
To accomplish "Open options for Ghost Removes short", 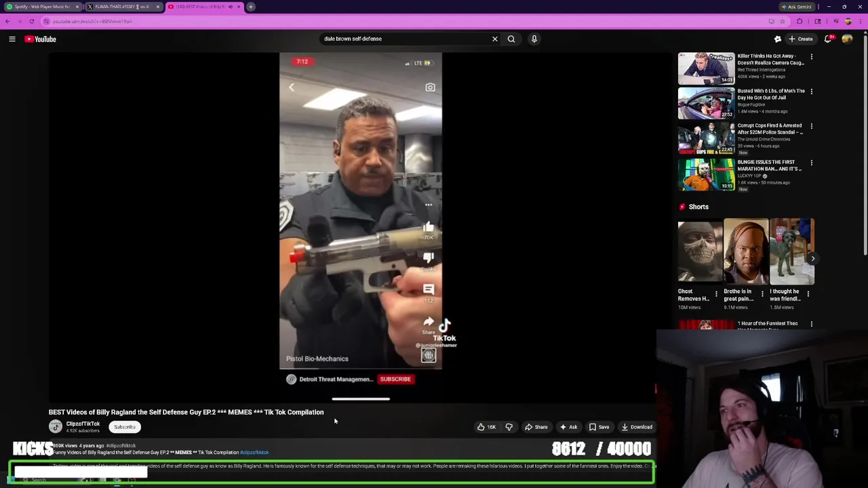I will 716,294.
